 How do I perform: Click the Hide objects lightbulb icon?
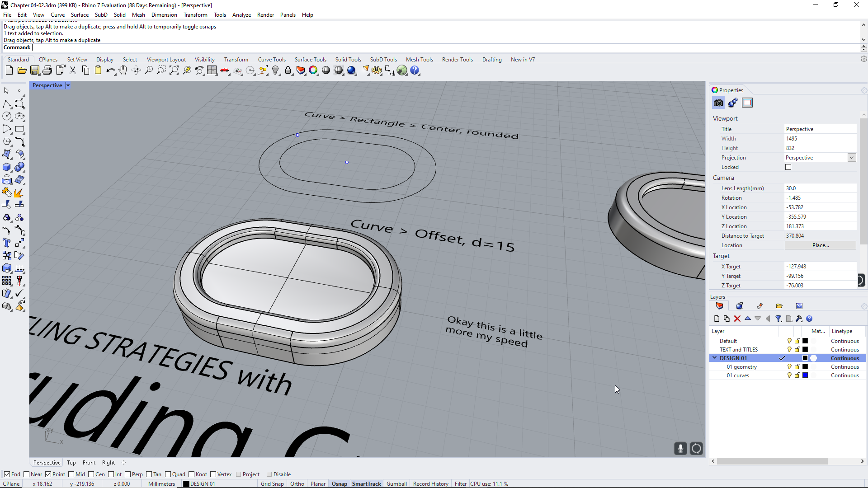click(275, 70)
